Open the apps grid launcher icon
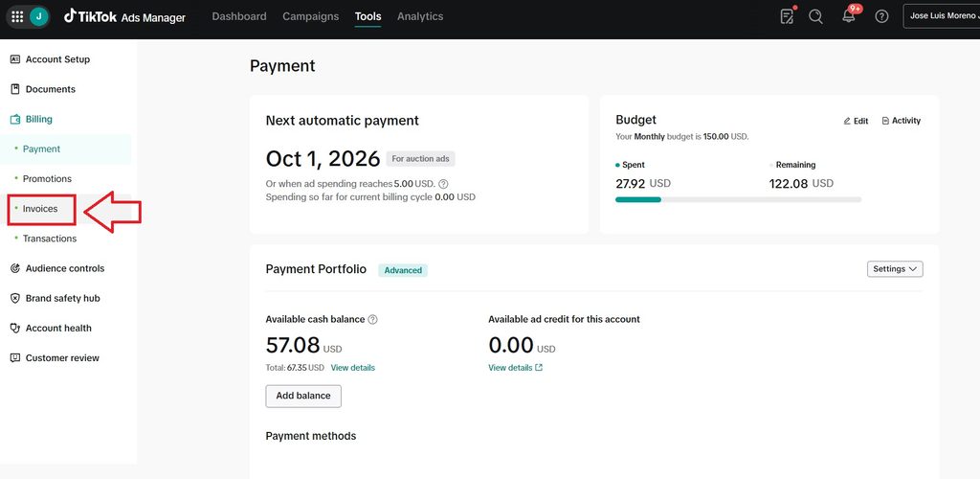 coord(17,17)
